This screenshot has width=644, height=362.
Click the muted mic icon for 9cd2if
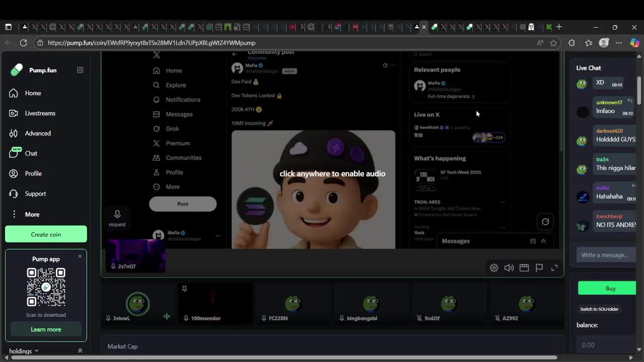(419, 318)
